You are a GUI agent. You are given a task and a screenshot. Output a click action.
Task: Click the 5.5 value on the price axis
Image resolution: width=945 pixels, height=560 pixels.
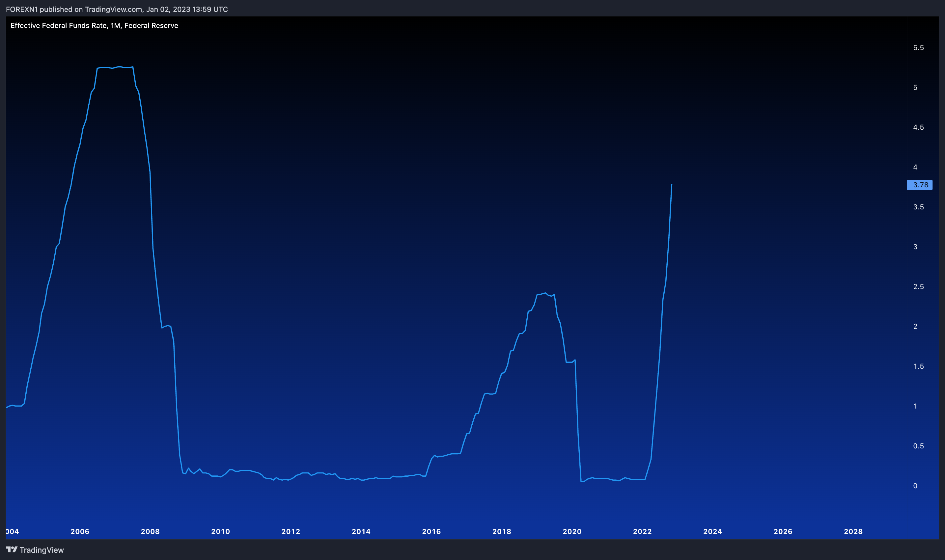(x=919, y=47)
